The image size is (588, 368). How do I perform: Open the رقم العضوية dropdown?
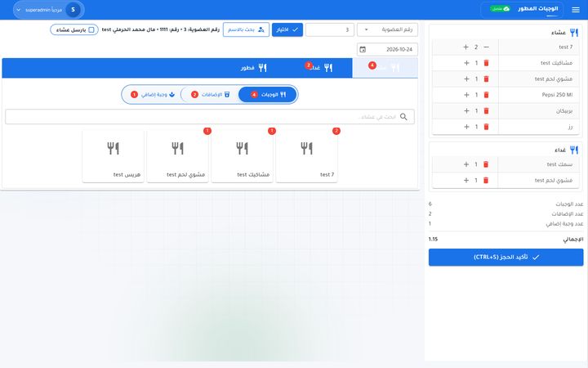[387, 29]
